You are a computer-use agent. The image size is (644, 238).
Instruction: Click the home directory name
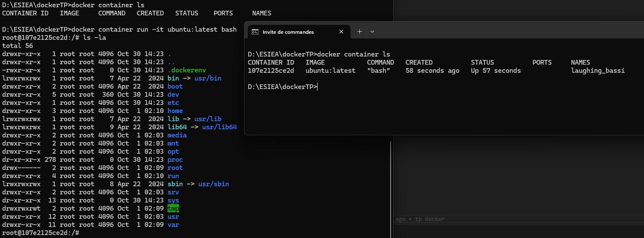[x=175, y=111]
